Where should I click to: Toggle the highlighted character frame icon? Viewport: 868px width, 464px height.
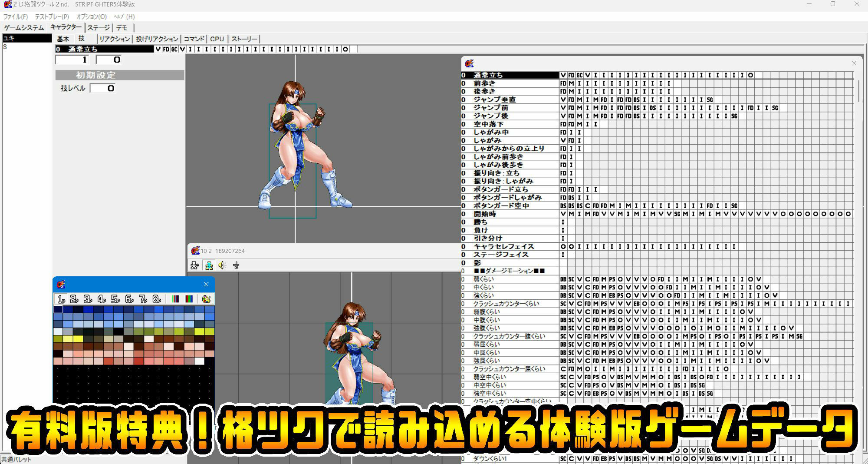pyautogui.click(x=209, y=265)
